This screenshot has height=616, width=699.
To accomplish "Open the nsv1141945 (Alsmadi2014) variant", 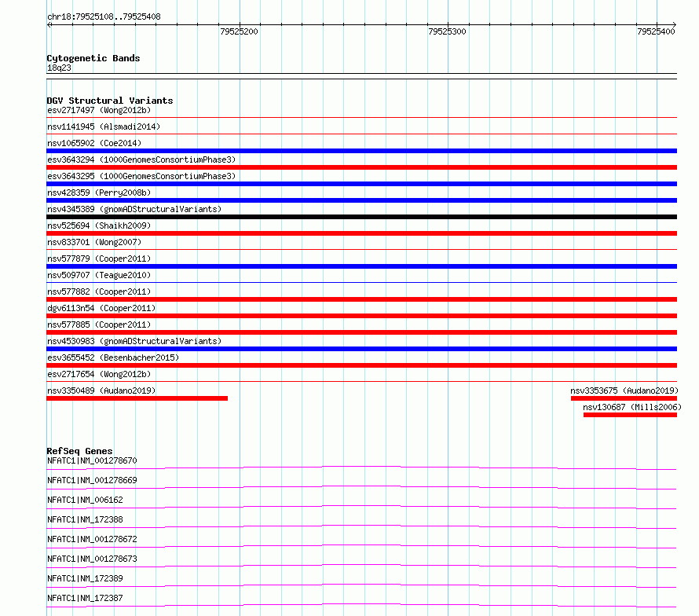I will (x=104, y=126).
